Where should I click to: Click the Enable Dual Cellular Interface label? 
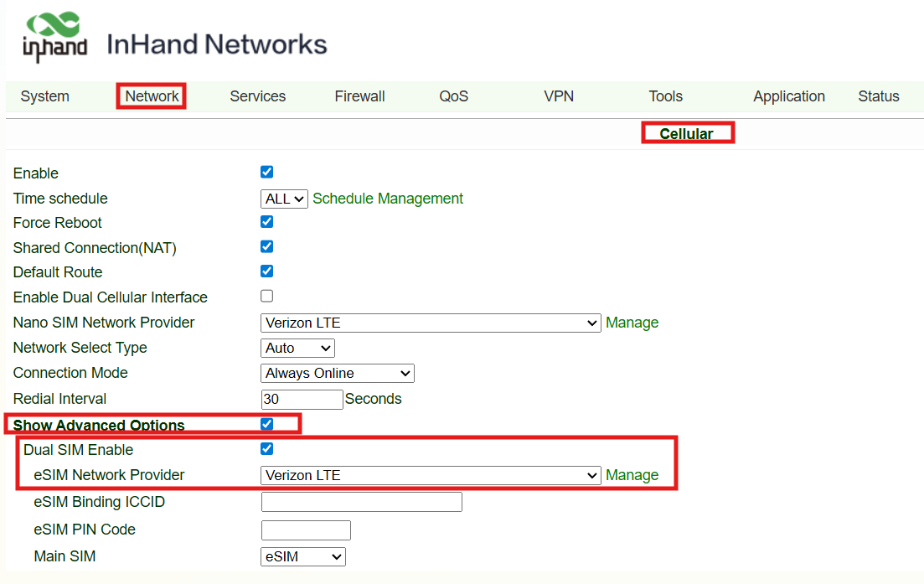click(x=111, y=297)
